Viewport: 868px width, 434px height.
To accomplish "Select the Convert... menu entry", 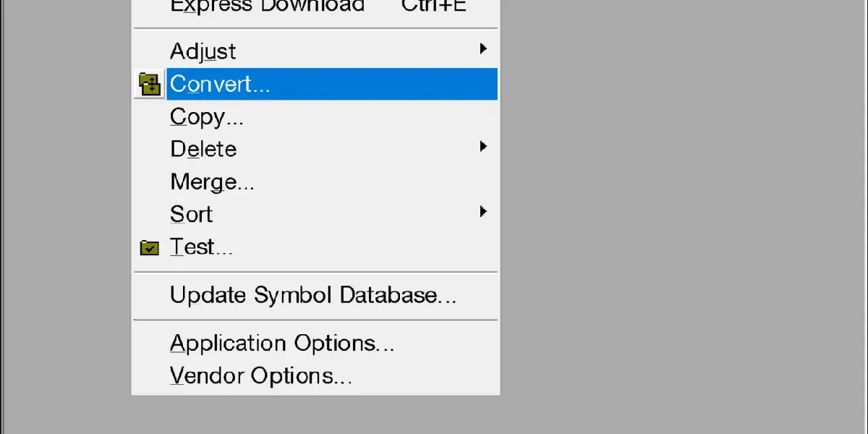I will [220, 85].
